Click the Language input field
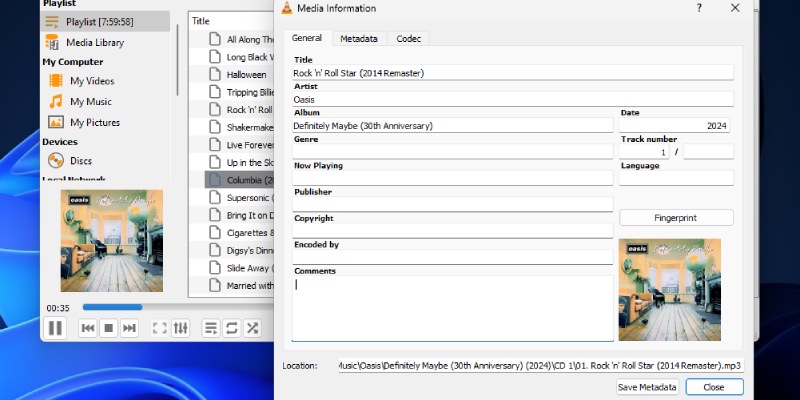This screenshot has height=400, width=800. 676,178
